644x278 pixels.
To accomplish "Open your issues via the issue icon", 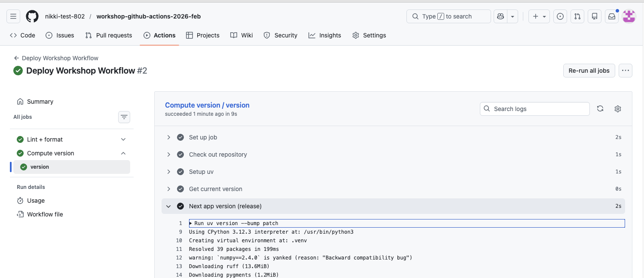I will [x=560, y=16].
